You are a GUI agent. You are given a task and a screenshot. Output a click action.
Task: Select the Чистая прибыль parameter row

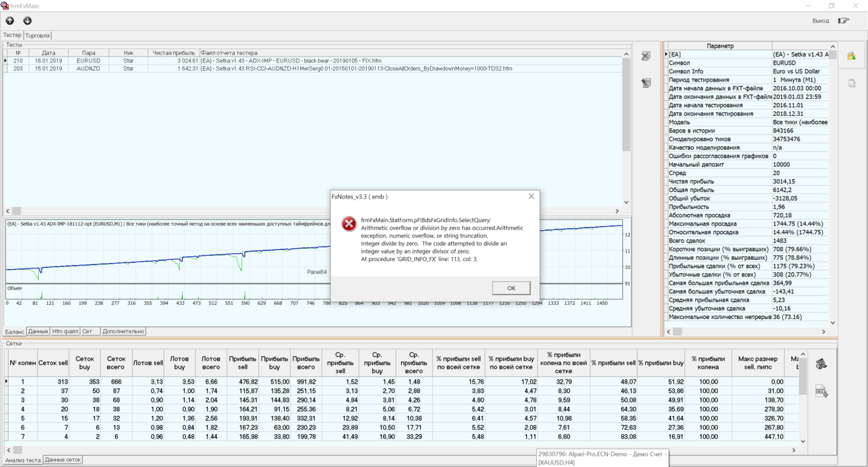pos(747,182)
